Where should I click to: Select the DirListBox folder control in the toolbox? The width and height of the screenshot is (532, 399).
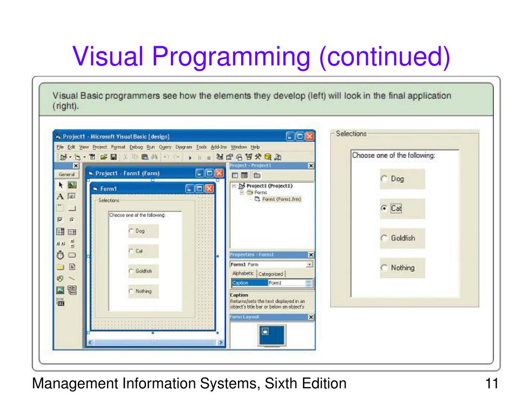coord(60,267)
